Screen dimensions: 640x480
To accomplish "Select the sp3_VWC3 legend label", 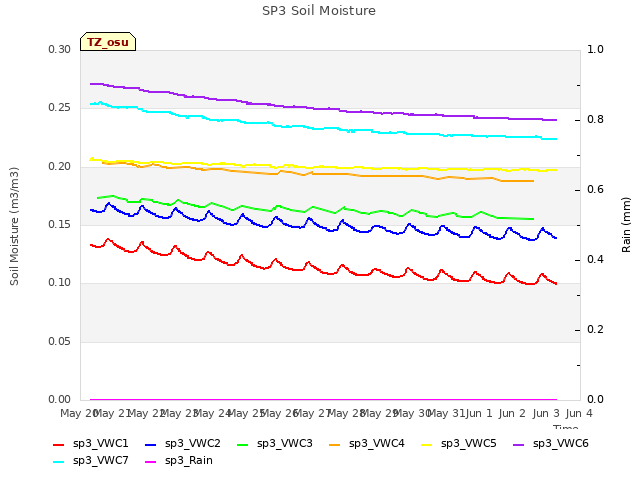I will point(284,444).
